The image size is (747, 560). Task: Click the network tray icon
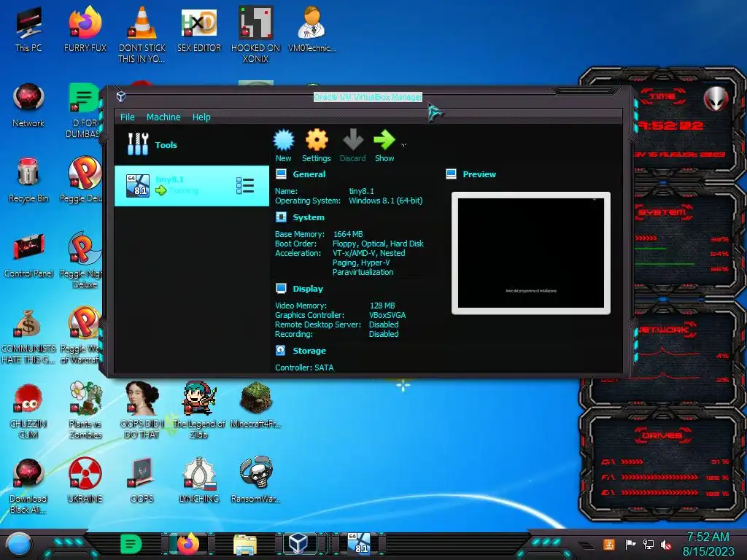click(648, 544)
